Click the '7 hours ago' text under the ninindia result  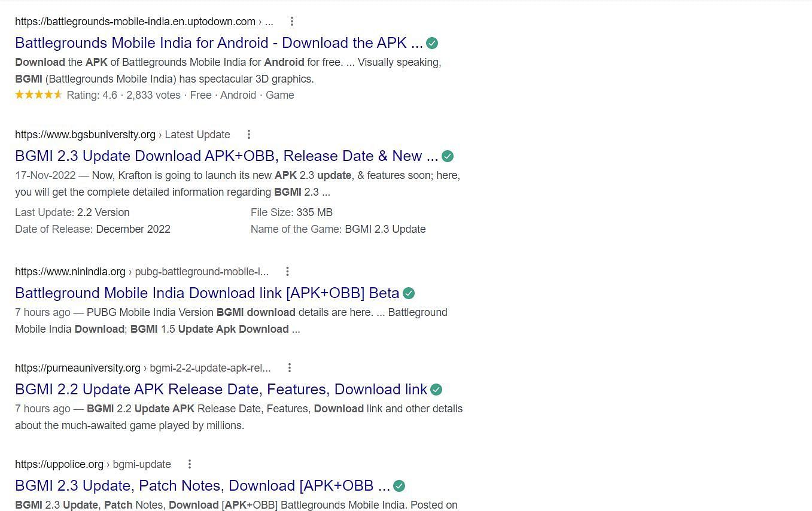click(42, 312)
